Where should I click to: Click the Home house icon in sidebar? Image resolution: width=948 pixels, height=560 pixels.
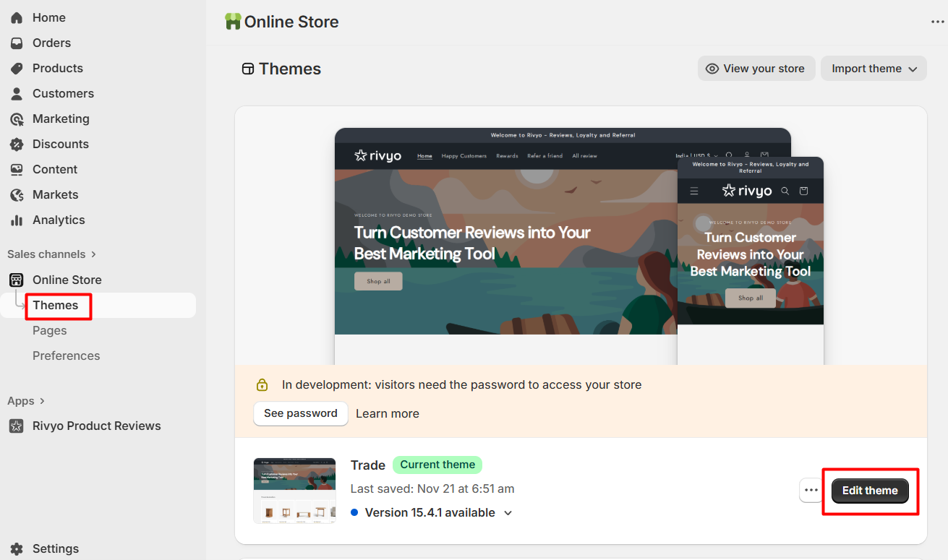[17, 17]
